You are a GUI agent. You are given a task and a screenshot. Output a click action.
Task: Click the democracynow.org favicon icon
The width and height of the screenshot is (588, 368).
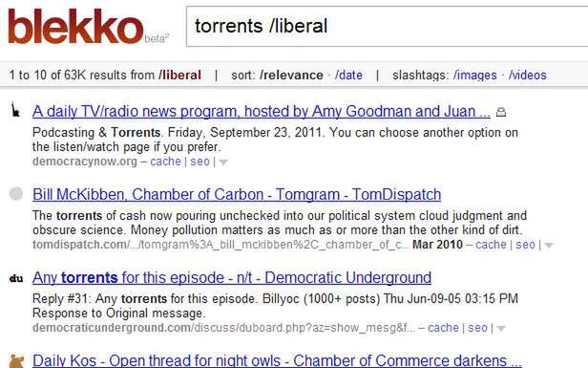click(x=15, y=110)
